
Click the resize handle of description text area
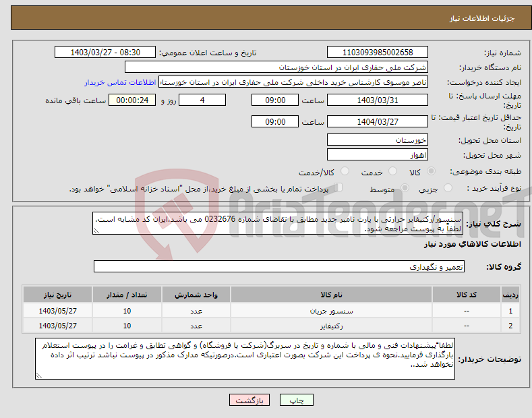click(x=96, y=231)
